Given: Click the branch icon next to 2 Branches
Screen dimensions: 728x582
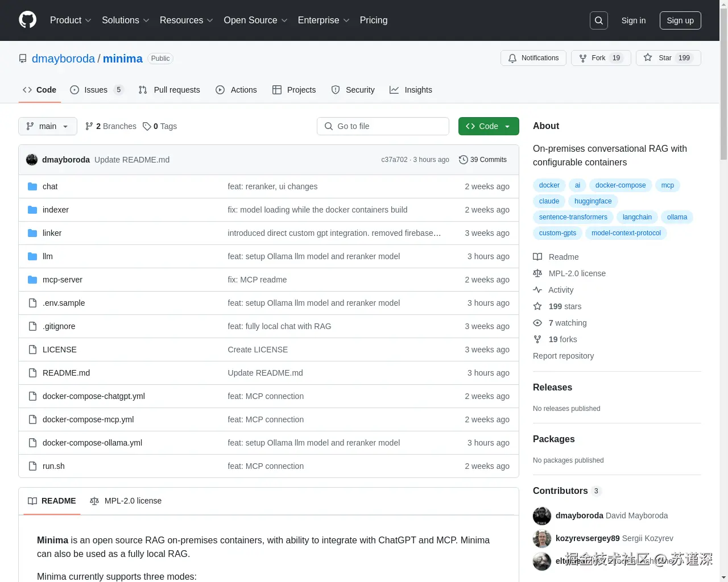Looking at the screenshot, I should click(89, 126).
